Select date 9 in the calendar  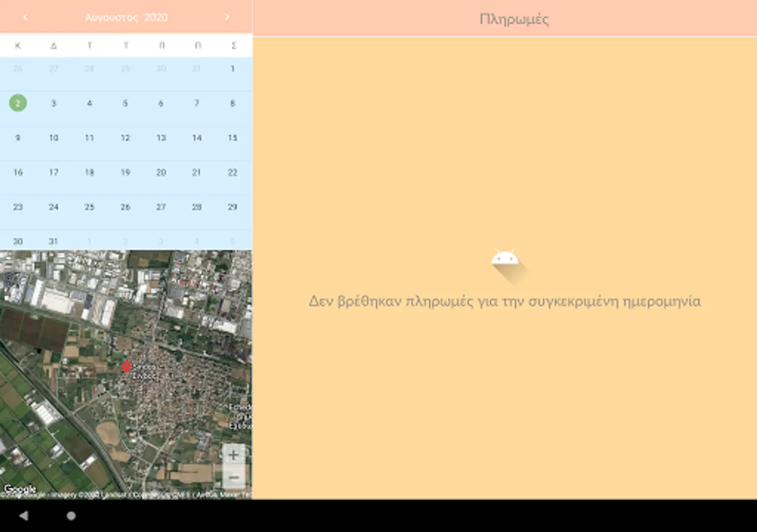pyautogui.click(x=18, y=138)
